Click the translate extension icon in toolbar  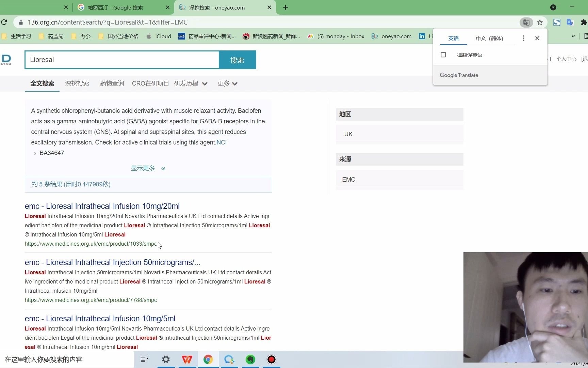[x=570, y=22]
